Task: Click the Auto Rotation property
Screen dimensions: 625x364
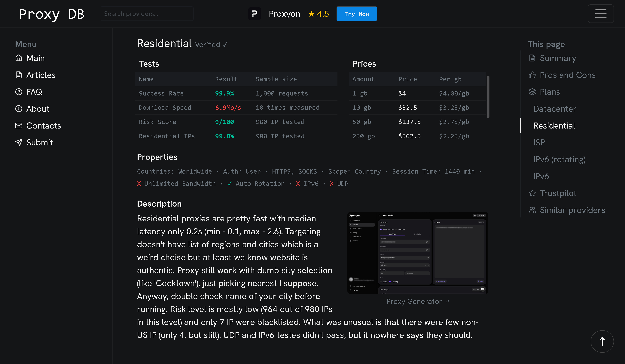Action: coord(256,184)
